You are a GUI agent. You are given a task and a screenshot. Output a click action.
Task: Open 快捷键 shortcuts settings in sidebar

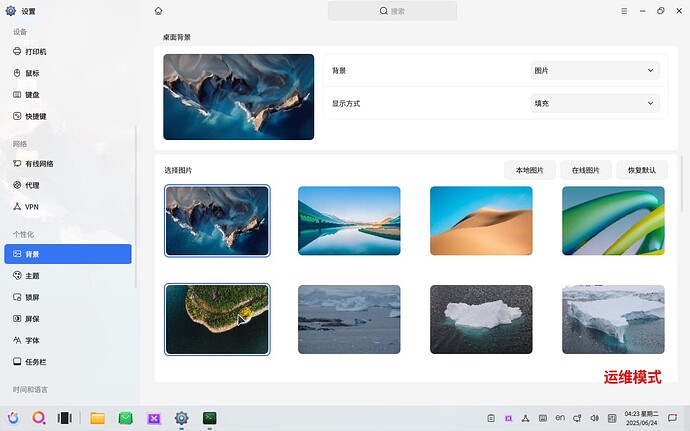[68, 116]
